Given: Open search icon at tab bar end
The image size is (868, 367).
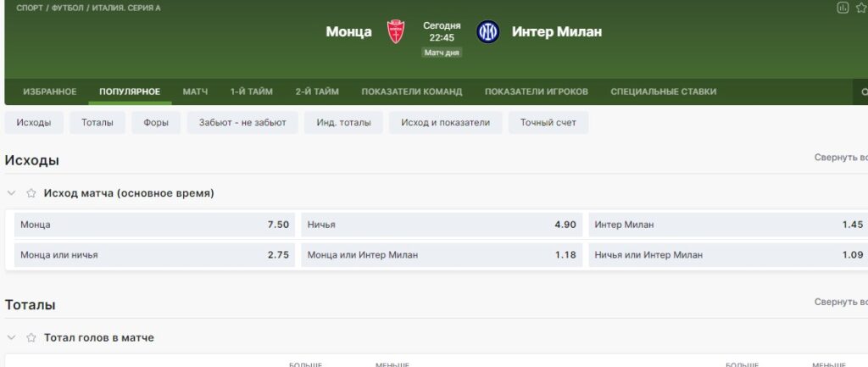Looking at the screenshot, I should pyautogui.click(x=864, y=92).
